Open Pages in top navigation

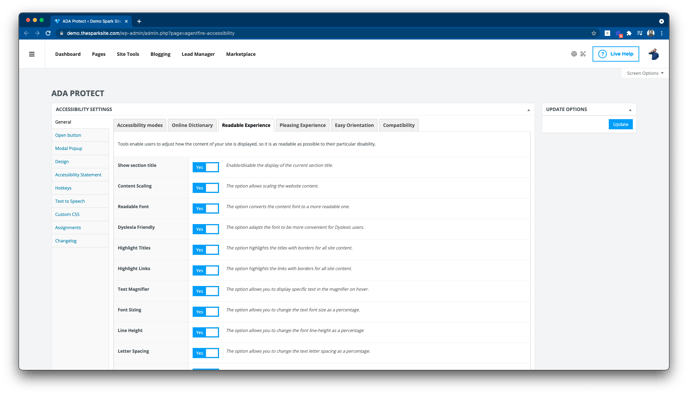point(99,54)
